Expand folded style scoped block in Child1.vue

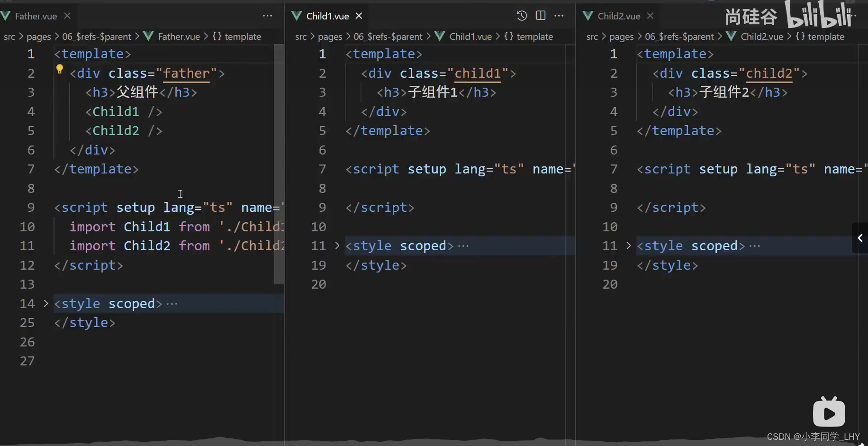click(337, 246)
